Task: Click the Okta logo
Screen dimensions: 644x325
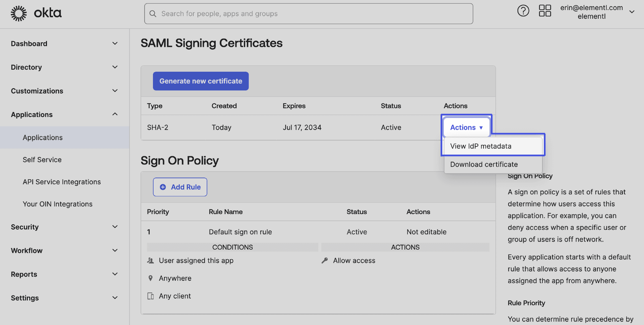Action: pos(36,13)
